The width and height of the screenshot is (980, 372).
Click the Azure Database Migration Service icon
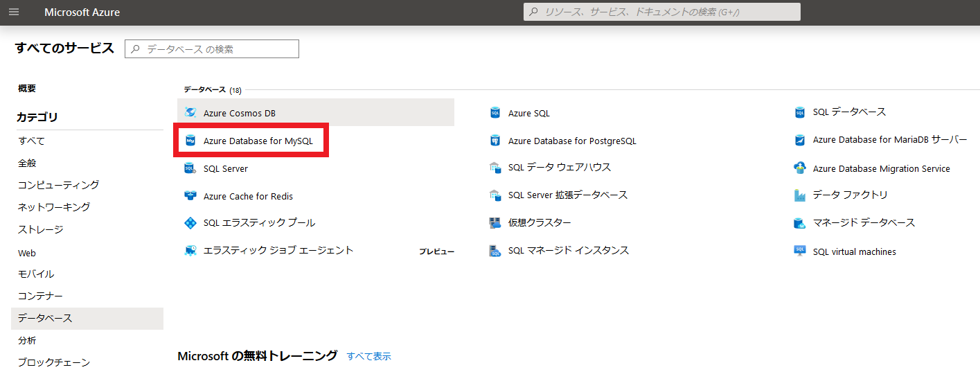800,168
